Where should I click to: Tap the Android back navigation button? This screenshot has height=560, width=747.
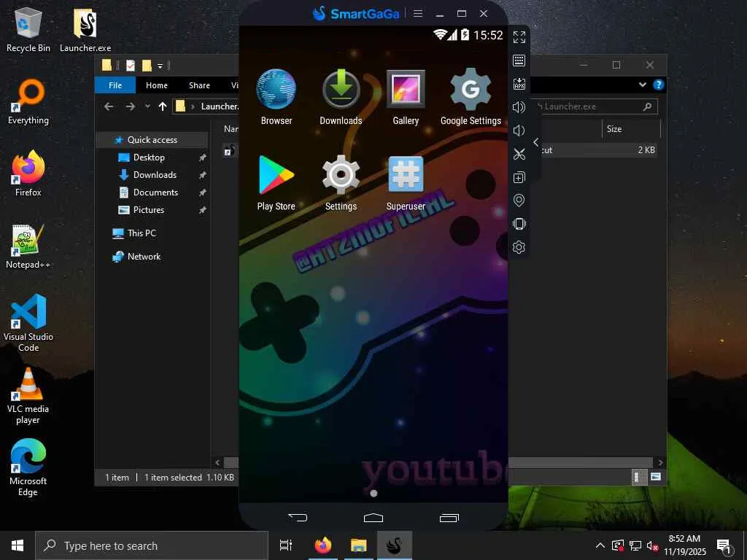(298, 517)
